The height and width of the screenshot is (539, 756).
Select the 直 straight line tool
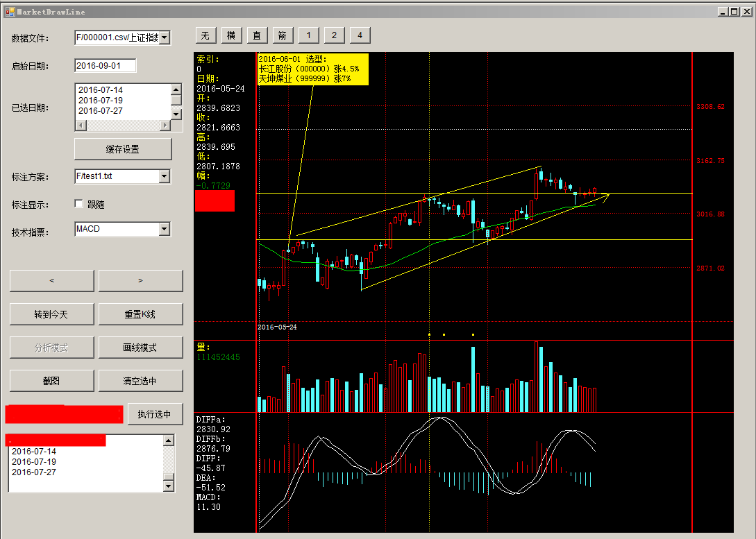pyautogui.click(x=257, y=35)
